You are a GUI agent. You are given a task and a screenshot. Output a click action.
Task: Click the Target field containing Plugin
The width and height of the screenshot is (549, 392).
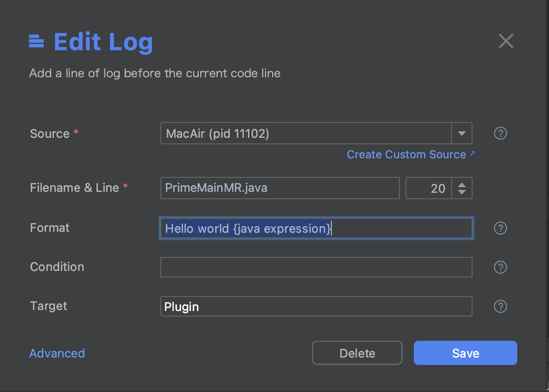tap(316, 306)
